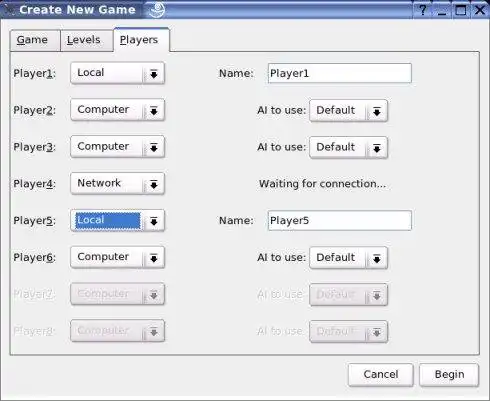
Task: Click the swirl logo in title bar
Action: pos(157,9)
